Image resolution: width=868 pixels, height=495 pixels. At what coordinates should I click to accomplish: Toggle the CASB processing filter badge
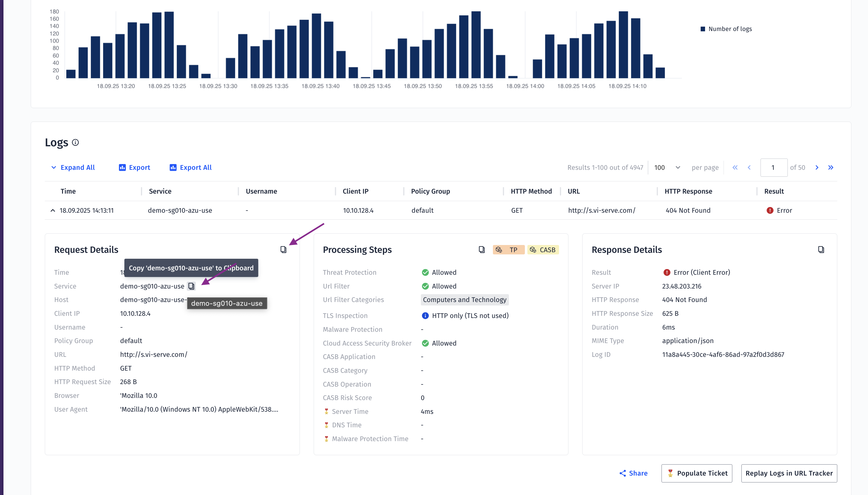coord(543,250)
